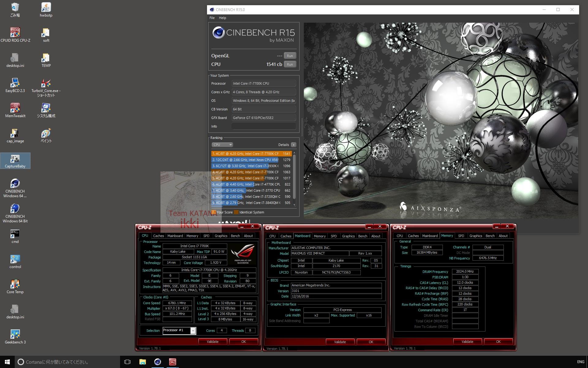Open SPD tab in first CPU-Z window
Screen dimensions: 588x368
(x=206, y=236)
